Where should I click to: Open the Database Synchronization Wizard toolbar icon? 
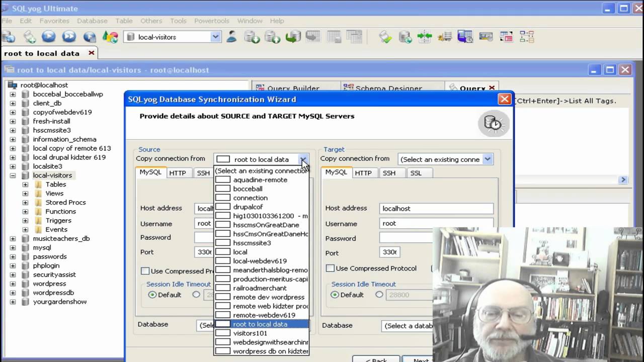tap(405, 37)
